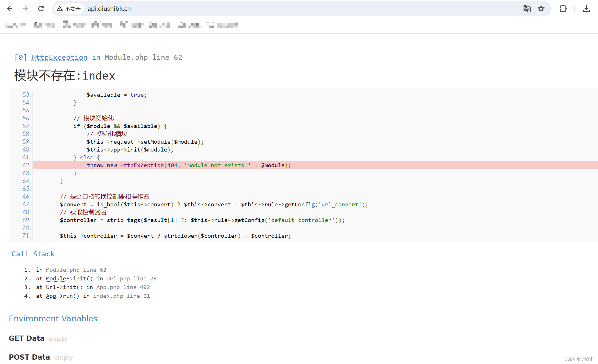Click the Environment Variables heading
598x364 pixels.
tap(53, 319)
